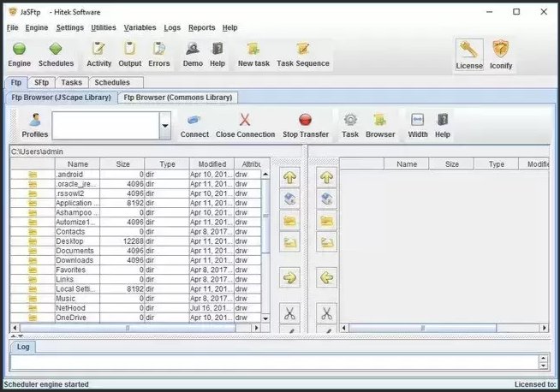Open the Logs menu
The image size is (560, 392).
pos(172,27)
